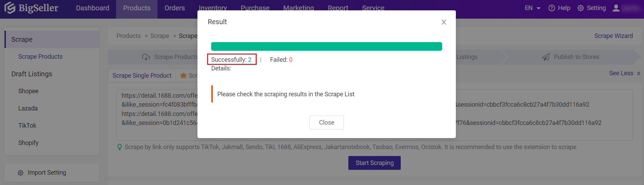The image size is (644, 185).
Task: Click inside the product URL text area
Action: coord(375,115)
